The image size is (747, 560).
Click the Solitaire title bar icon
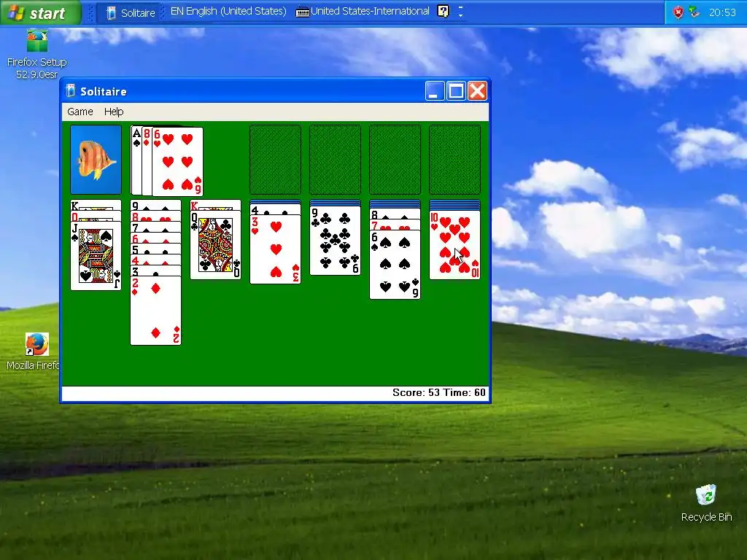[x=71, y=90]
